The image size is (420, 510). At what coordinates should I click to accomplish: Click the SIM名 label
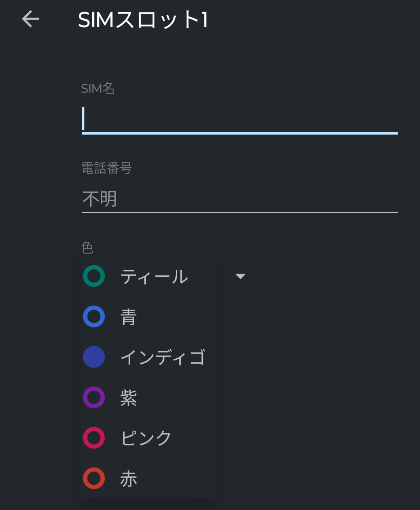[98, 89]
